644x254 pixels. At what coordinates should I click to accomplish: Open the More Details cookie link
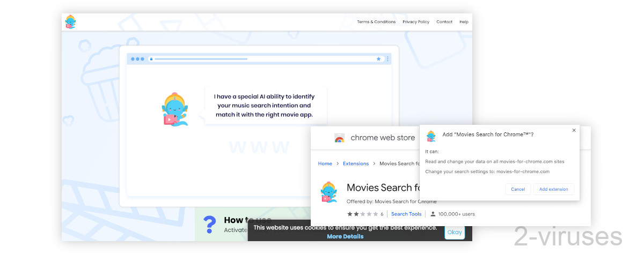pyautogui.click(x=345, y=236)
